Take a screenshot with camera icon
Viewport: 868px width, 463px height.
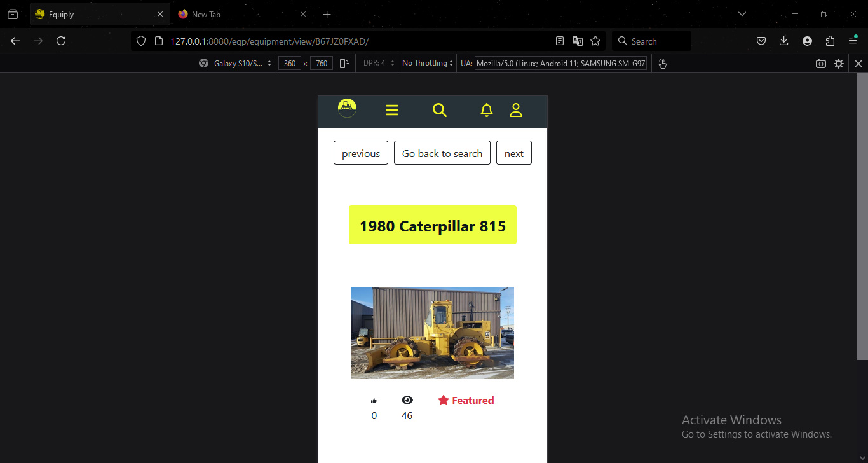pyautogui.click(x=821, y=64)
